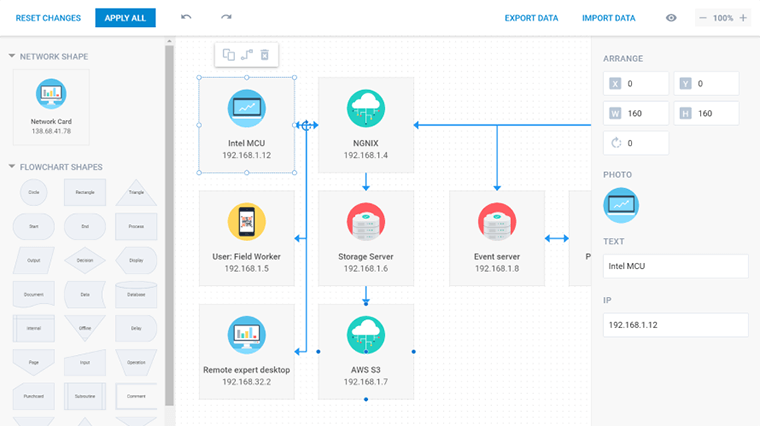The height and width of the screenshot is (426, 760).
Task: Click Export Data
Action: [531, 18]
